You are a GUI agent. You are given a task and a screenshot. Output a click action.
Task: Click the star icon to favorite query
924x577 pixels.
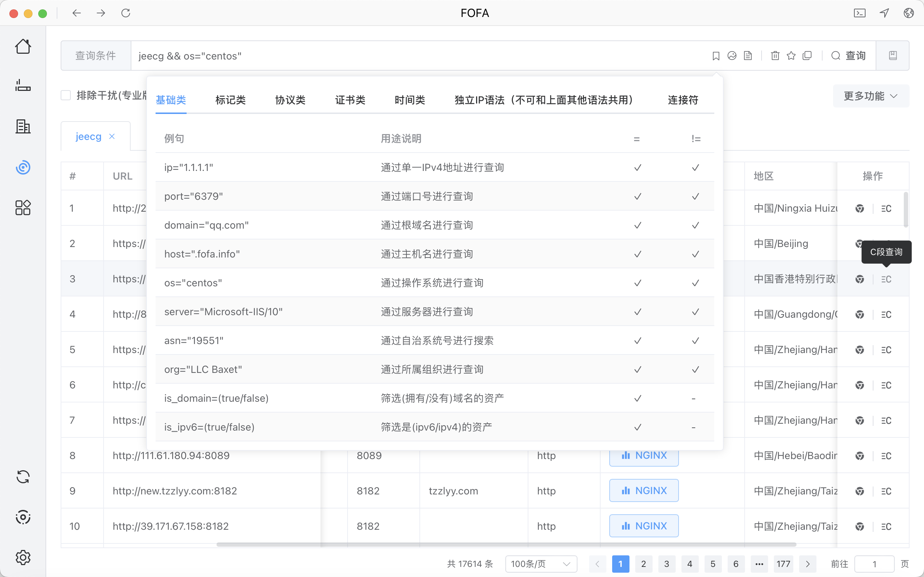791,56
